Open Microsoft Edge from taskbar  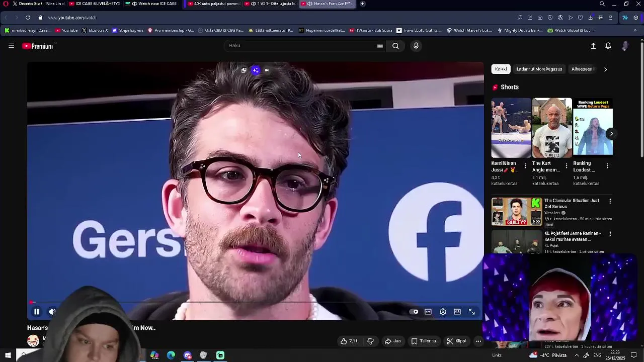tap(171, 355)
